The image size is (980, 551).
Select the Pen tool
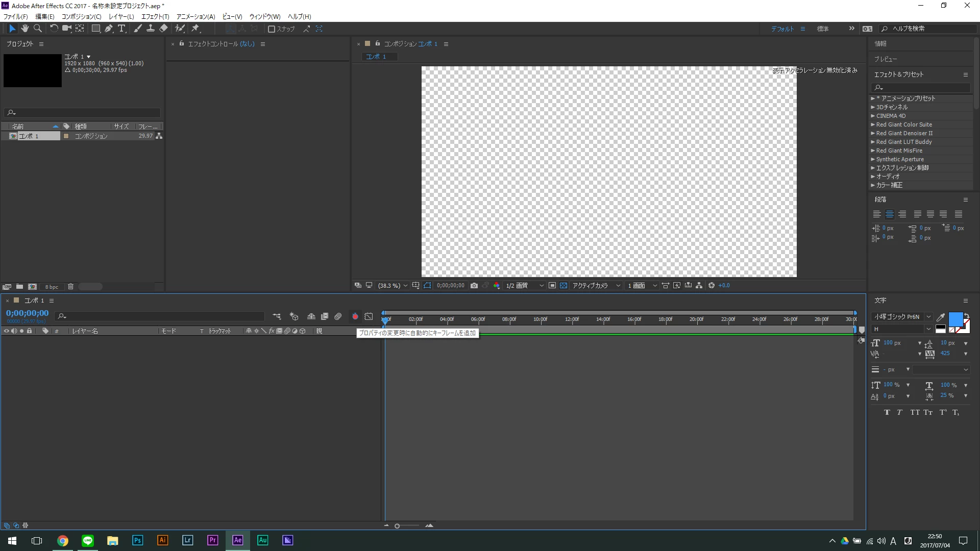(108, 29)
